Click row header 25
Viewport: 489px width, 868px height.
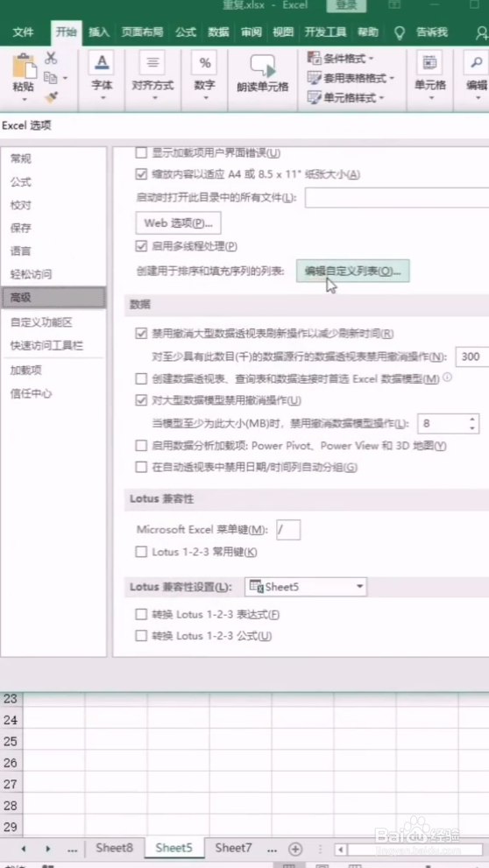(x=11, y=741)
